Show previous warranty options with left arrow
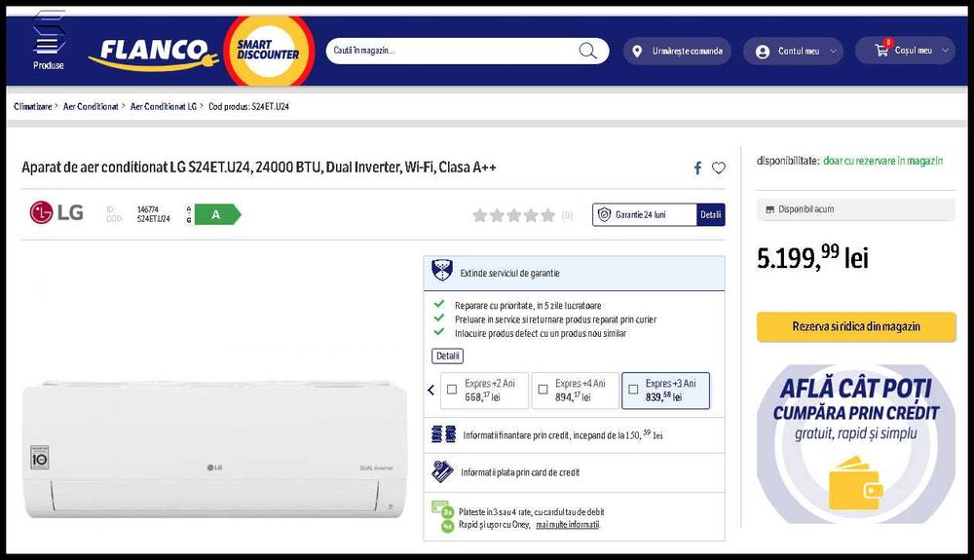 pos(431,390)
